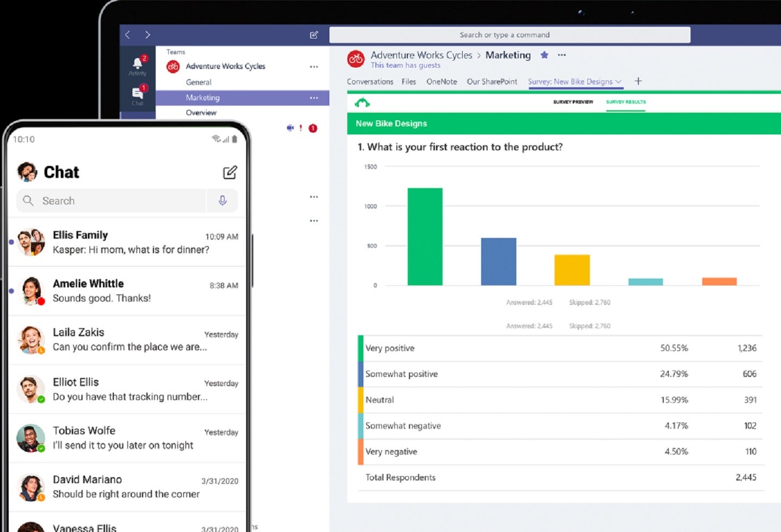Click the green Very positive bar in chart
This screenshot has height=532, width=781.
[x=425, y=236]
